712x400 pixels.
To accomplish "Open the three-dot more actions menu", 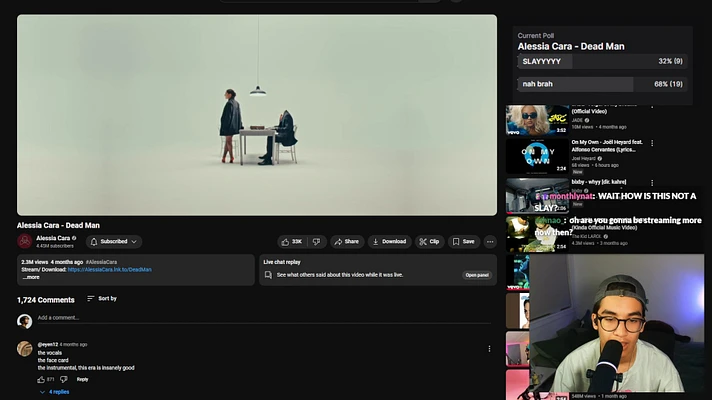I will tap(490, 242).
